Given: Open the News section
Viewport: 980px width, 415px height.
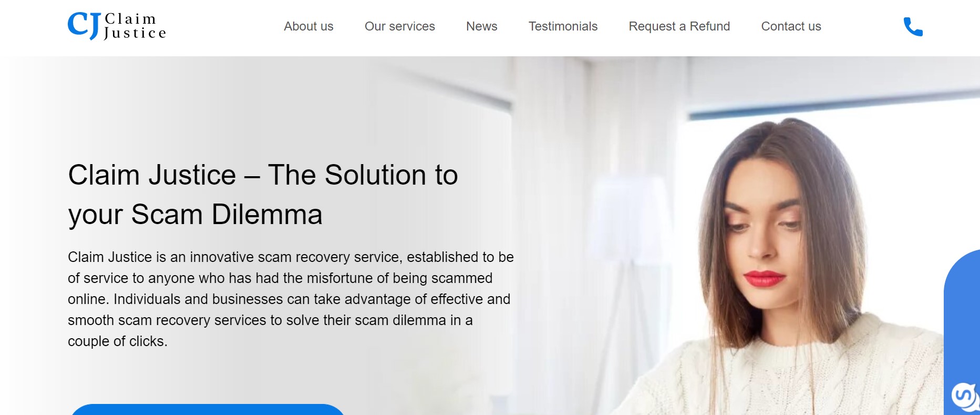Looking at the screenshot, I should point(482,26).
